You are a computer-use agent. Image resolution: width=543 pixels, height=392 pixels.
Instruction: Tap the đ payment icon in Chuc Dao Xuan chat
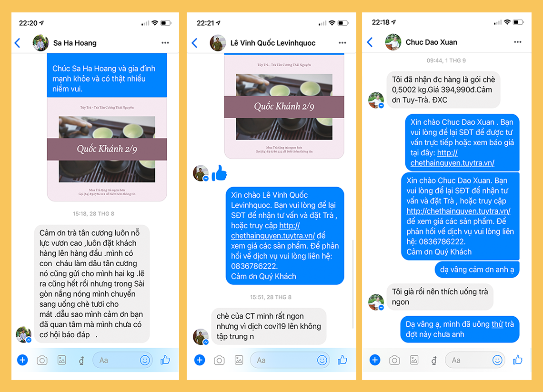click(433, 361)
